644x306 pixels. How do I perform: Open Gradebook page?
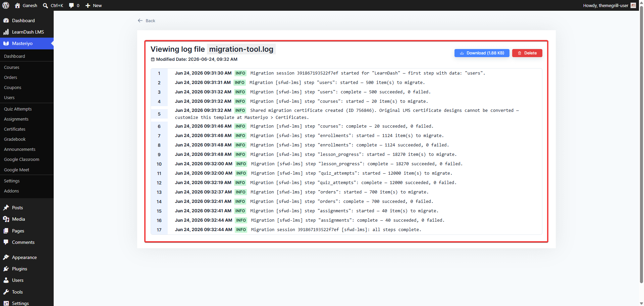coord(15,139)
